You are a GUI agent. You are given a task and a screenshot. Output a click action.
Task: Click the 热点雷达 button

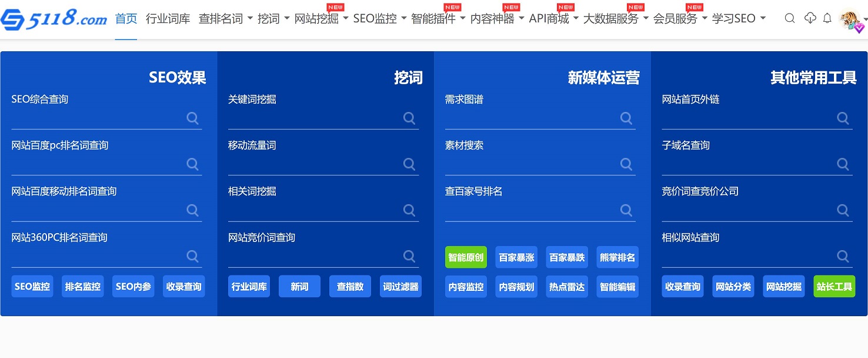point(567,287)
